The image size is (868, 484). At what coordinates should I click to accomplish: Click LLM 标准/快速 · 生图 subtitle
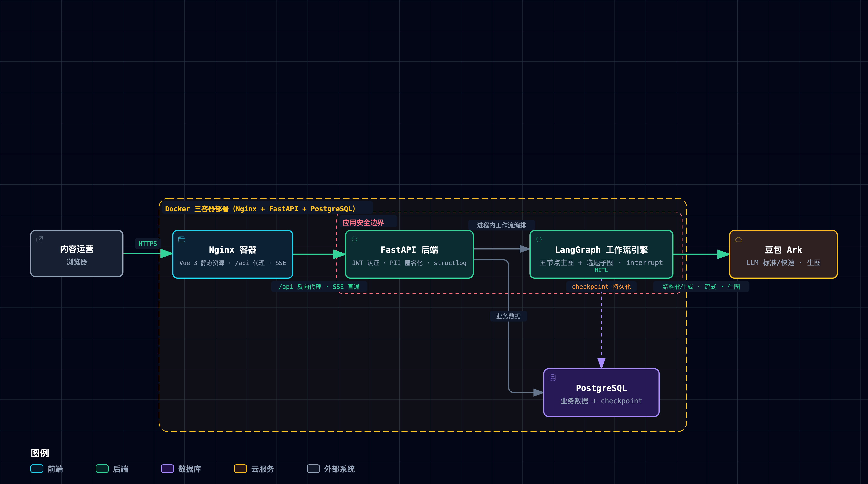(x=784, y=263)
